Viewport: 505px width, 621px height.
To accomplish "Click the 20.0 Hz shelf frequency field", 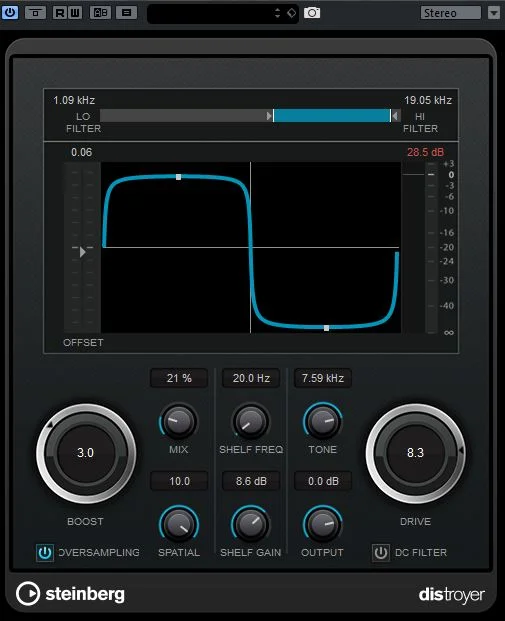I will pyautogui.click(x=251, y=378).
